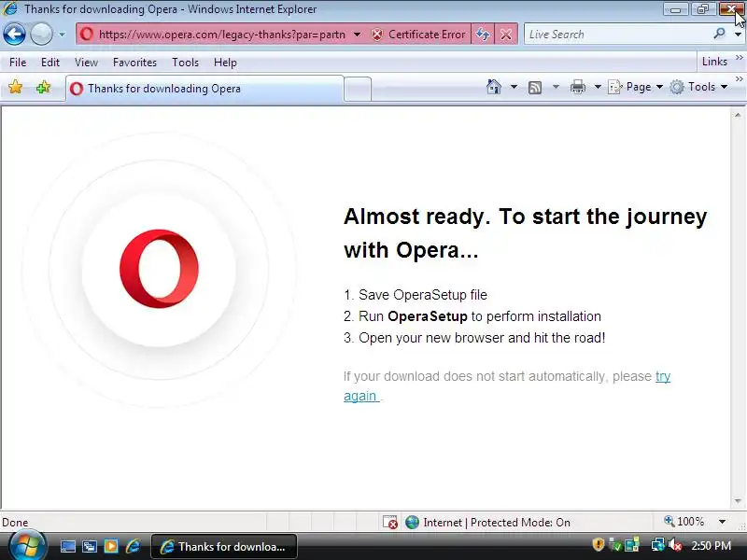Screen dimensions: 747x560
Task: Click the Internet zone globe icon
Action: [412, 523]
